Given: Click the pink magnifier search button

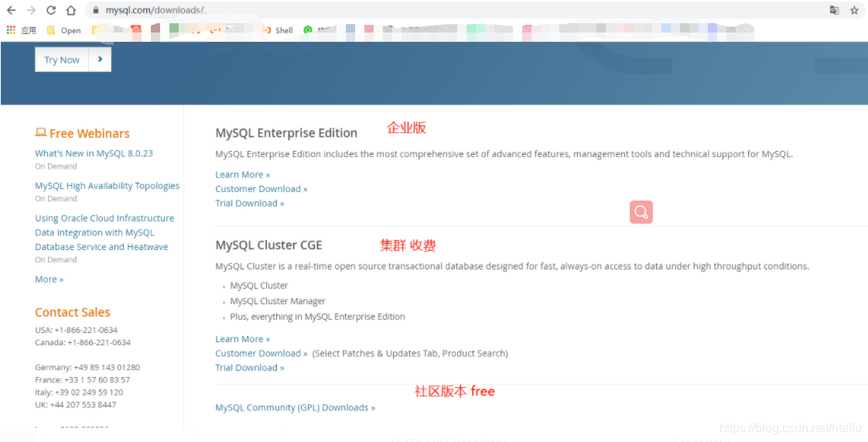Looking at the screenshot, I should tap(641, 211).
